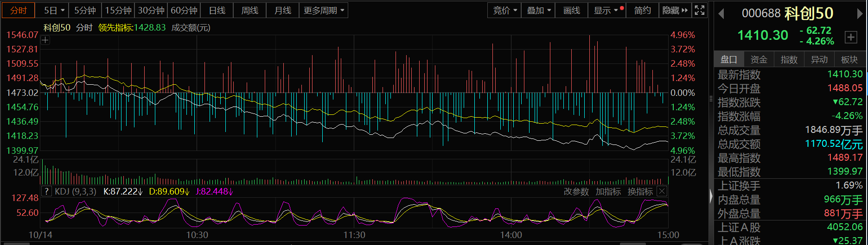Viewport: 868px width, 245px height.
Task: Click the small plus icon at chart top-left
Action: pos(45,40)
